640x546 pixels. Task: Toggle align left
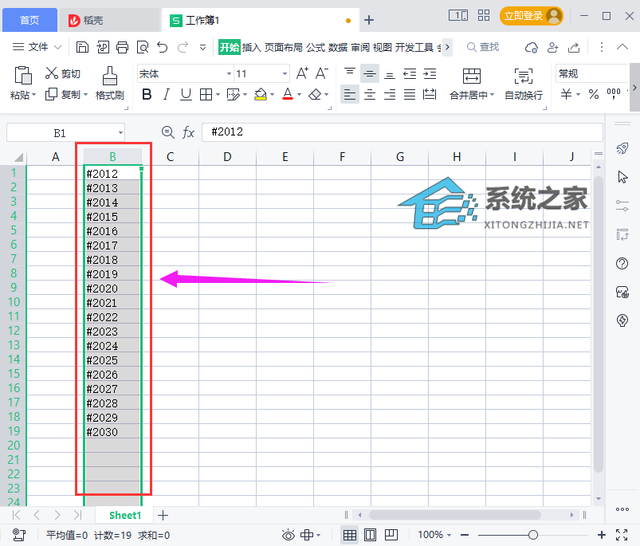coord(349,95)
